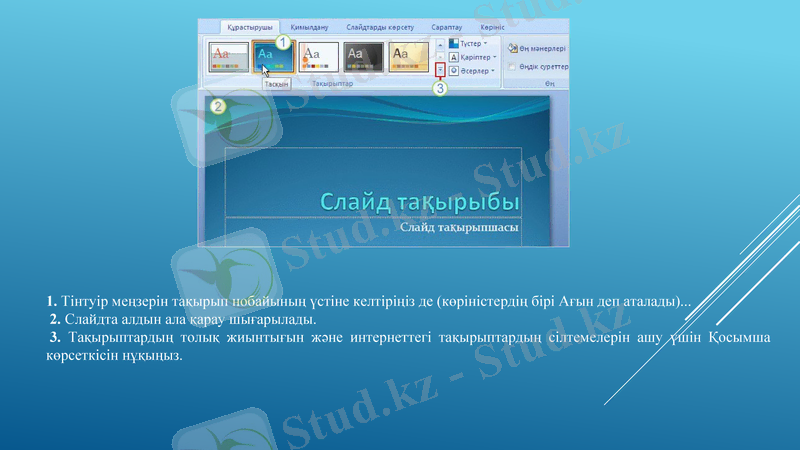The width and height of the screenshot is (800, 450).
Task: Toggle the Өңдік суреттер checkbox
Action: (x=512, y=67)
